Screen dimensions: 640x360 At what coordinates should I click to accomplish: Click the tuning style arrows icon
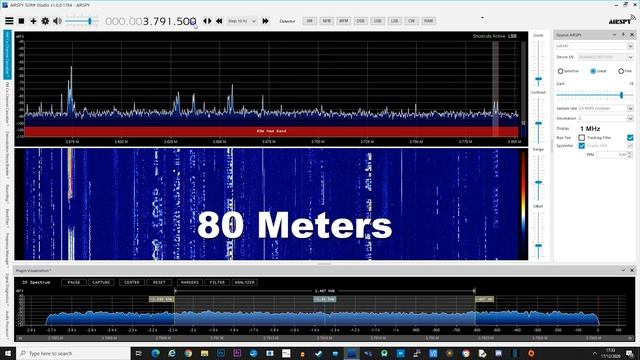[207, 21]
